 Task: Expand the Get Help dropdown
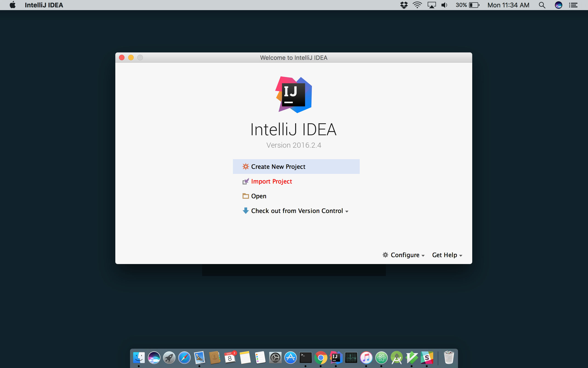click(x=447, y=255)
